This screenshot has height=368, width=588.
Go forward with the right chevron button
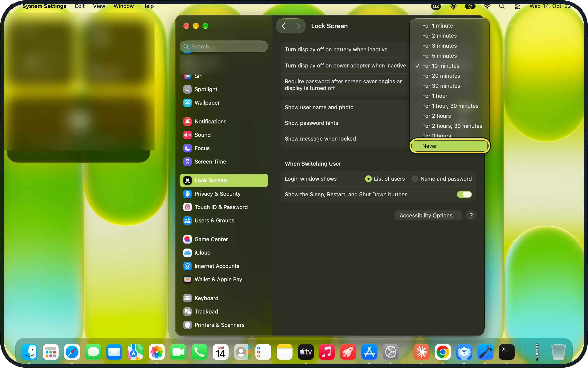point(298,26)
